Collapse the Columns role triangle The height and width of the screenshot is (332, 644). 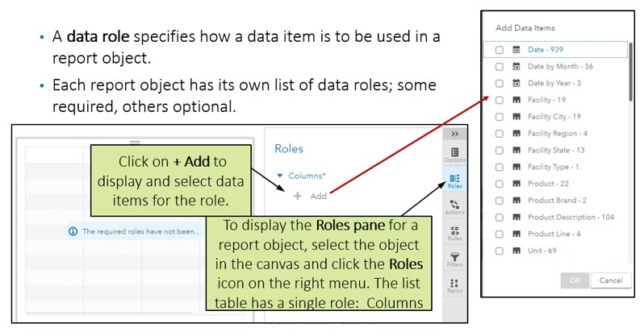(280, 176)
